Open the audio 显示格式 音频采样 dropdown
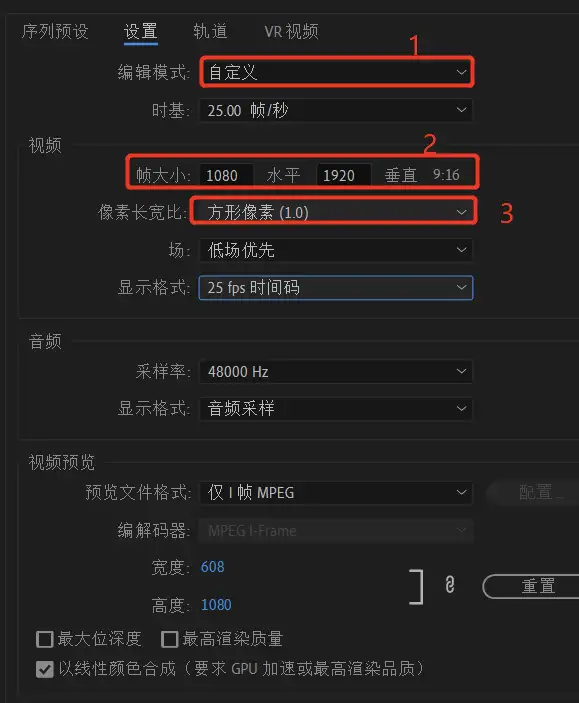This screenshot has width=579, height=703. click(x=336, y=408)
